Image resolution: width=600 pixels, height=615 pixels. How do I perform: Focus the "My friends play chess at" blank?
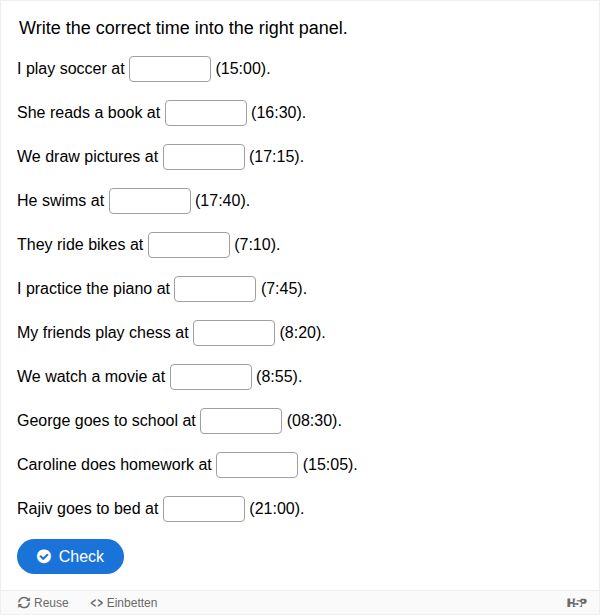click(x=233, y=333)
